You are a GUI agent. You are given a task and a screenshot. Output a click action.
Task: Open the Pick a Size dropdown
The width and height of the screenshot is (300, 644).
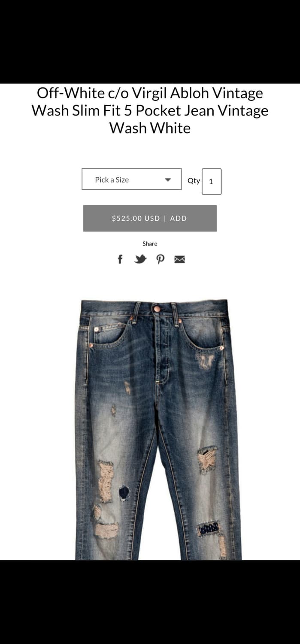tap(132, 179)
